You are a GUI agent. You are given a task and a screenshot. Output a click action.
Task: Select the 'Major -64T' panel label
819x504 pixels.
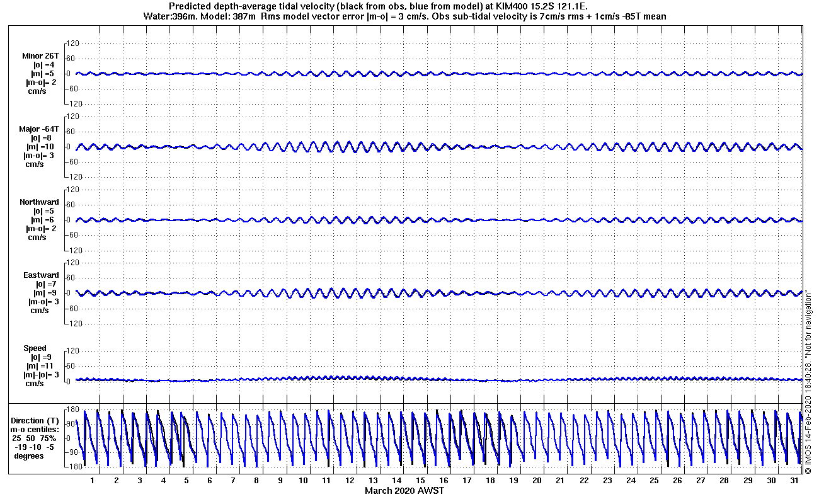click(39, 129)
